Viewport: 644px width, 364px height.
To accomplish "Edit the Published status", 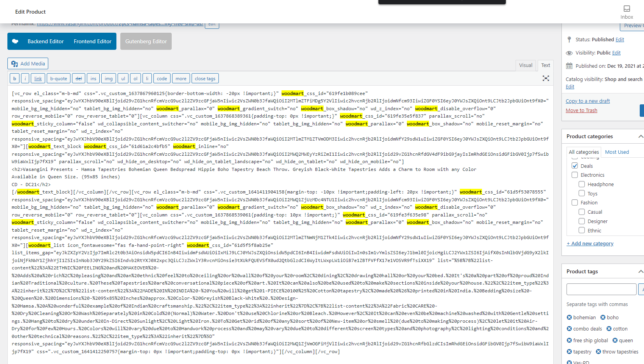I will [619, 39].
